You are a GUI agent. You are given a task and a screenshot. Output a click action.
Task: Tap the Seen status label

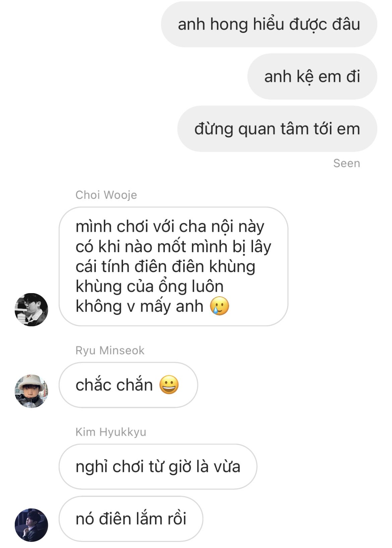347,163
